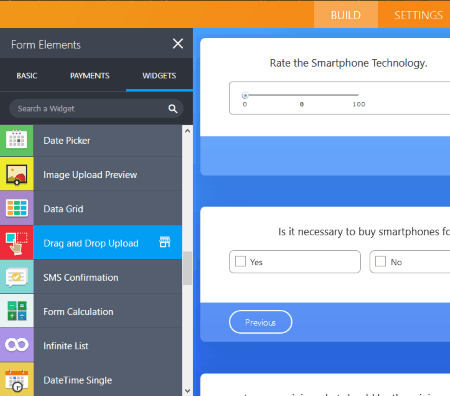Click the Infinite List loop icon

click(17, 345)
